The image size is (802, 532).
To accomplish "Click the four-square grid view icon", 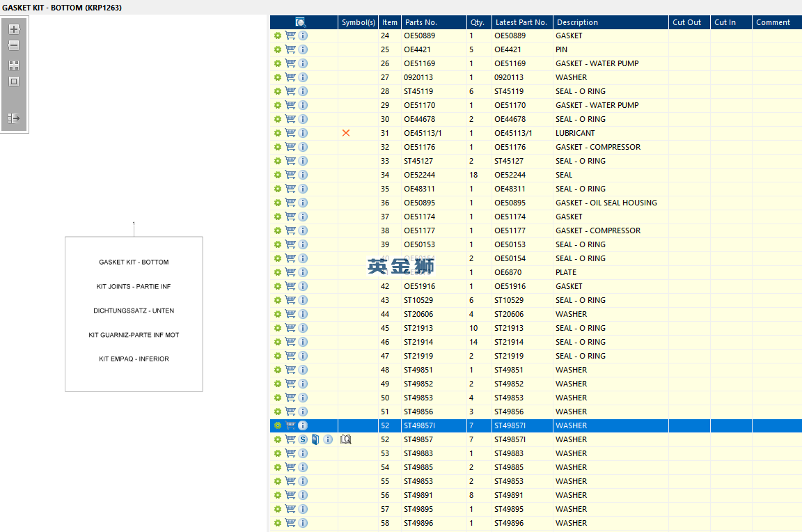I will point(14,65).
